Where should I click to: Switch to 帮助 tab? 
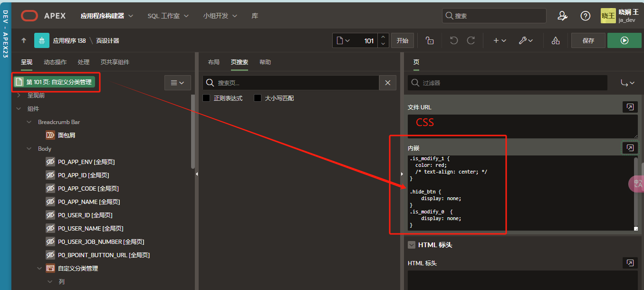(265, 62)
